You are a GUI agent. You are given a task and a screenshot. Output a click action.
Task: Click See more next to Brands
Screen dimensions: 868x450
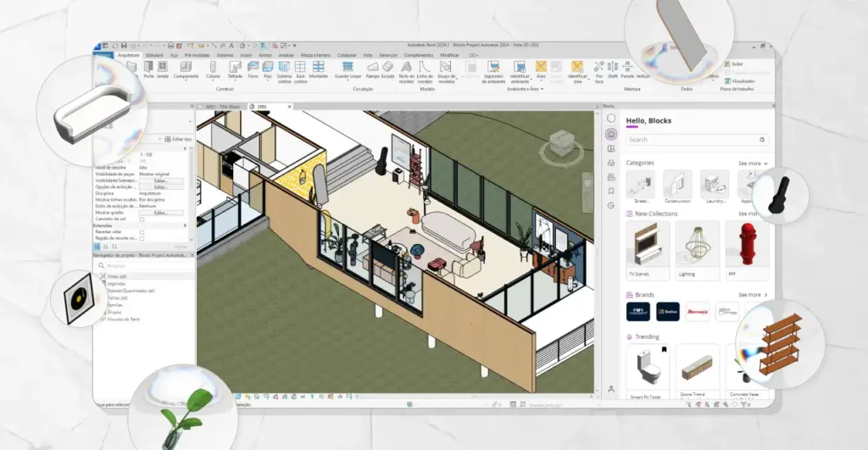tap(753, 295)
